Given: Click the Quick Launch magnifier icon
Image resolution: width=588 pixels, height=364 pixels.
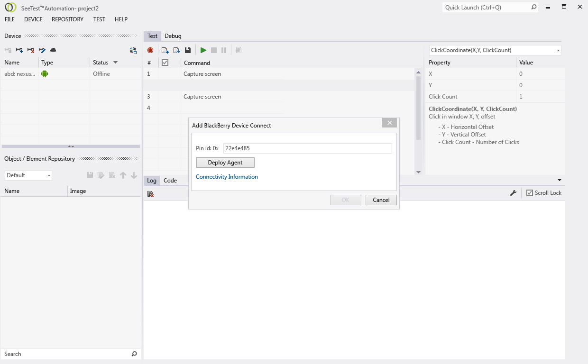Looking at the screenshot, I should coord(534,7).
